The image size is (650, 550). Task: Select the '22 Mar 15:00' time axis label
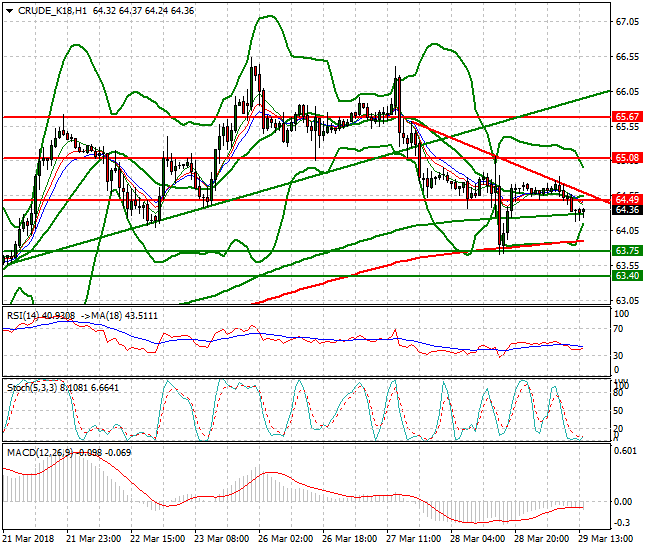(158, 539)
